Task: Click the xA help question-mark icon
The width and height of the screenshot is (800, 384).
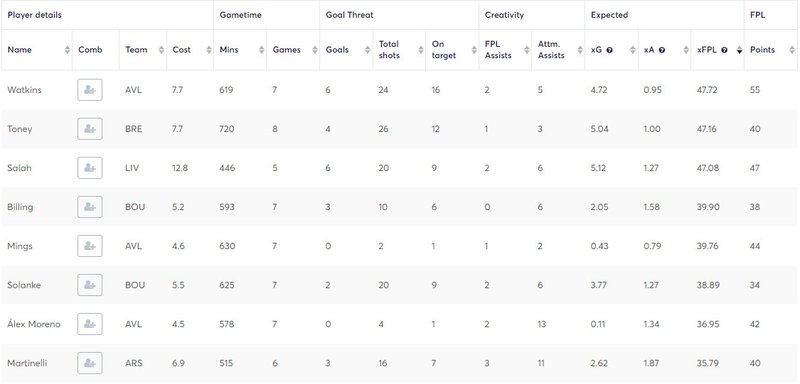Action: 662,50
